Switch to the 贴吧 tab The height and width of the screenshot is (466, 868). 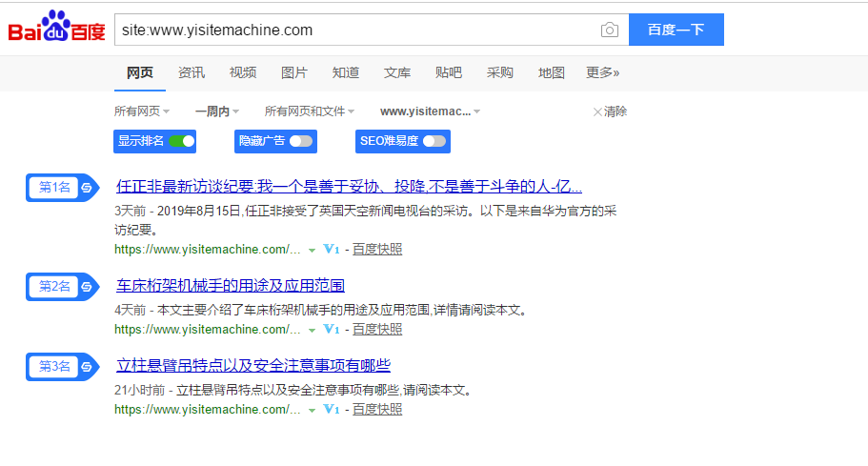click(x=449, y=72)
